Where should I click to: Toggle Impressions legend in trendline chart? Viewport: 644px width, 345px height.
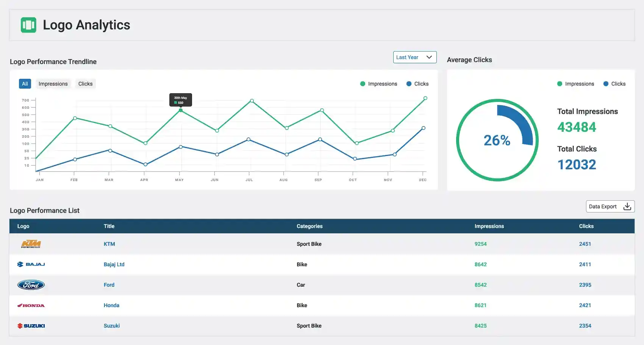pyautogui.click(x=378, y=84)
